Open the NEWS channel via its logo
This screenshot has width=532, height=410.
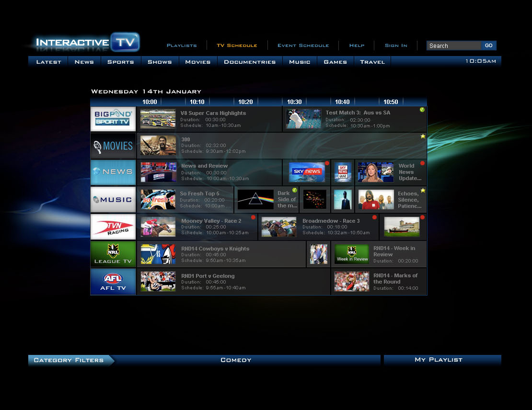coord(113,172)
